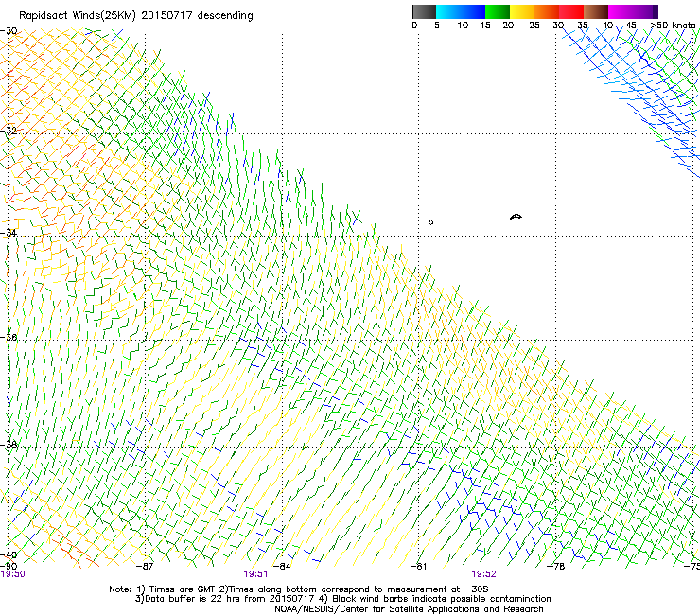Click the '>50 knots' legend label
This screenshot has height=615, width=700.
point(673,26)
